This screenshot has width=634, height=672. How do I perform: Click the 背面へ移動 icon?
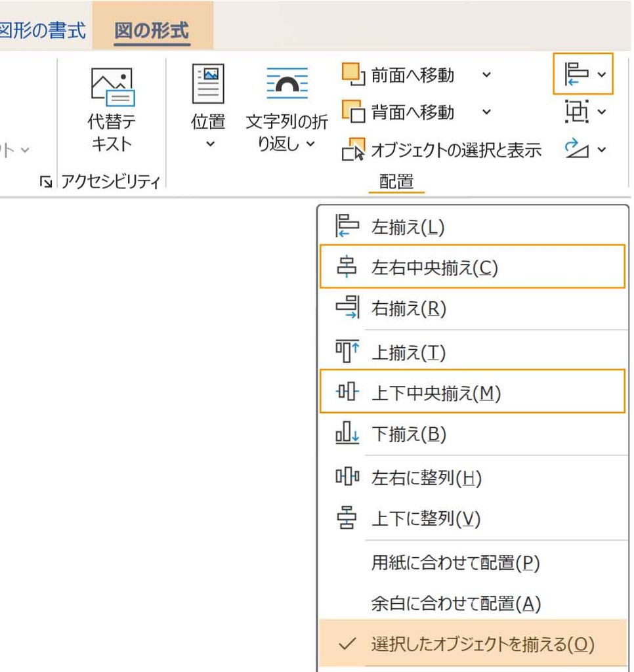[353, 112]
